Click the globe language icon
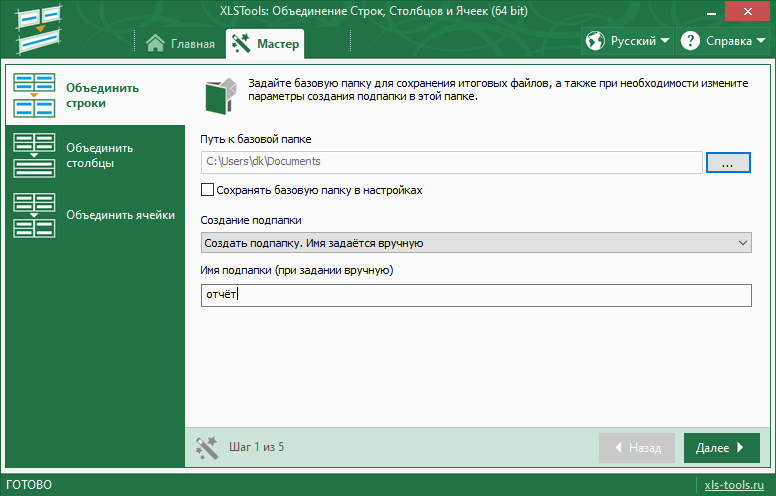The height and width of the screenshot is (496, 776). coord(595,41)
